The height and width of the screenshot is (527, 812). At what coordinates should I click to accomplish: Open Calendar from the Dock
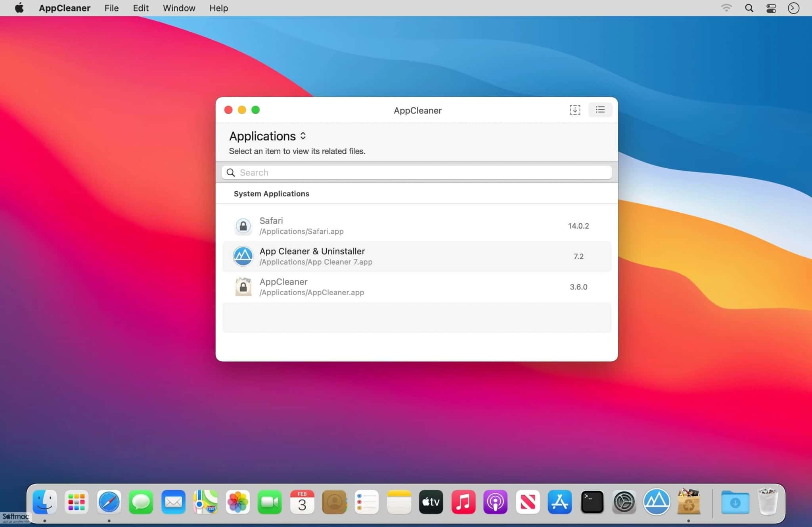click(x=302, y=502)
